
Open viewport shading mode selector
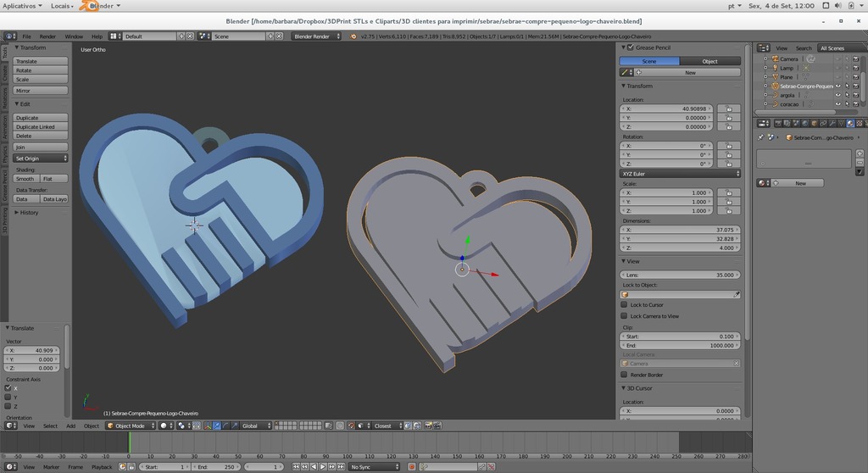167,426
